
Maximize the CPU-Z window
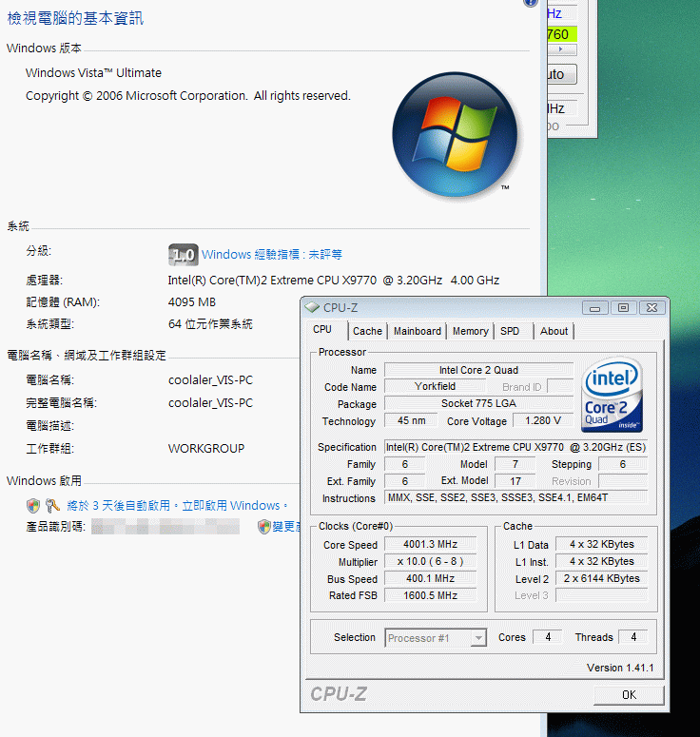pos(623,308)
